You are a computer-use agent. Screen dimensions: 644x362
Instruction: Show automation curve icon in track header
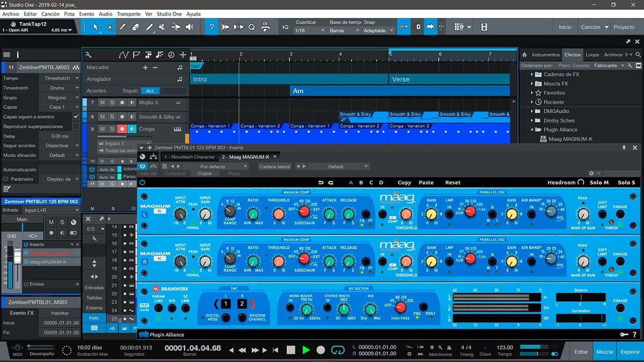(124, 55)
